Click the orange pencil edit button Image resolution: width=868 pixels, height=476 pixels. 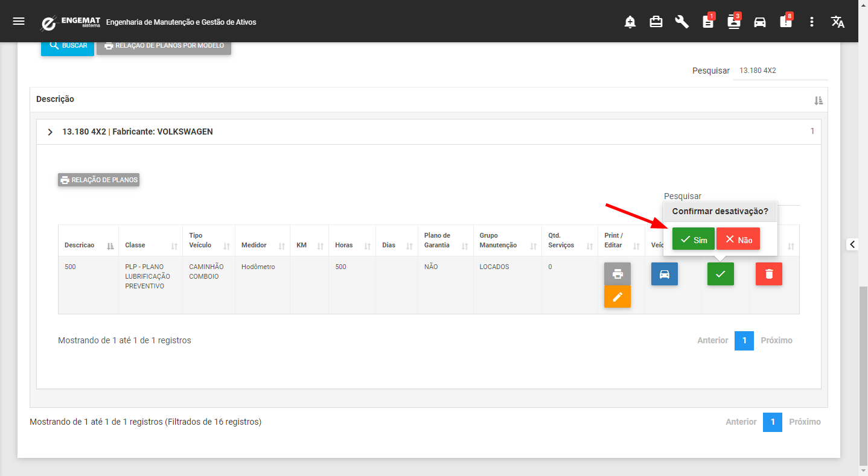click(x=617, y=297)
